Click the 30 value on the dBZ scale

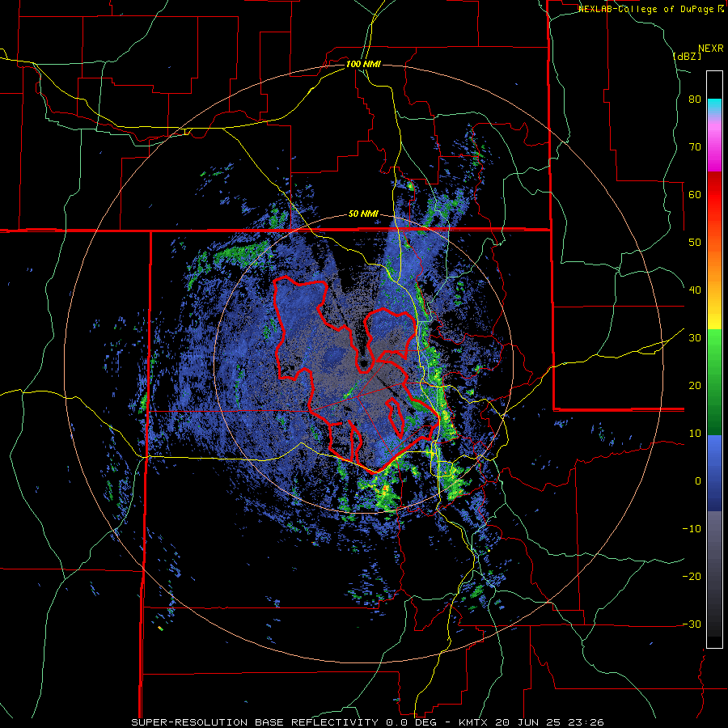[695, 337]
